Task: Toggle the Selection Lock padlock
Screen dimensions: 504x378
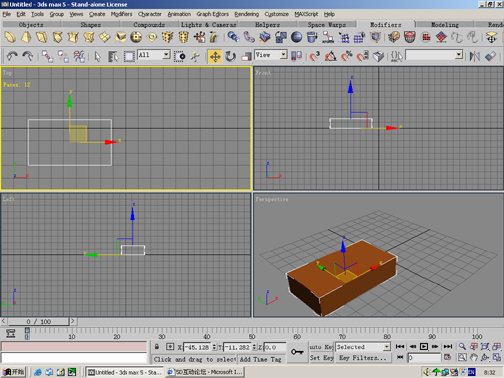Action: pos(157,347)
